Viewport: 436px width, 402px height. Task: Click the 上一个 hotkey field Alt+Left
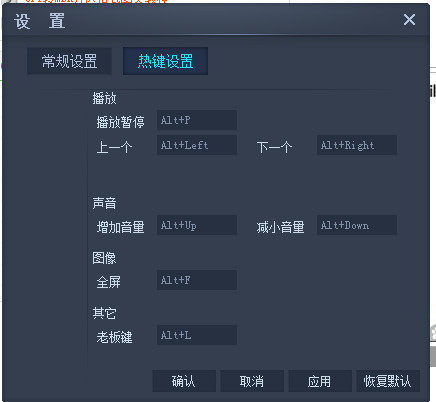tap(197, 145)
